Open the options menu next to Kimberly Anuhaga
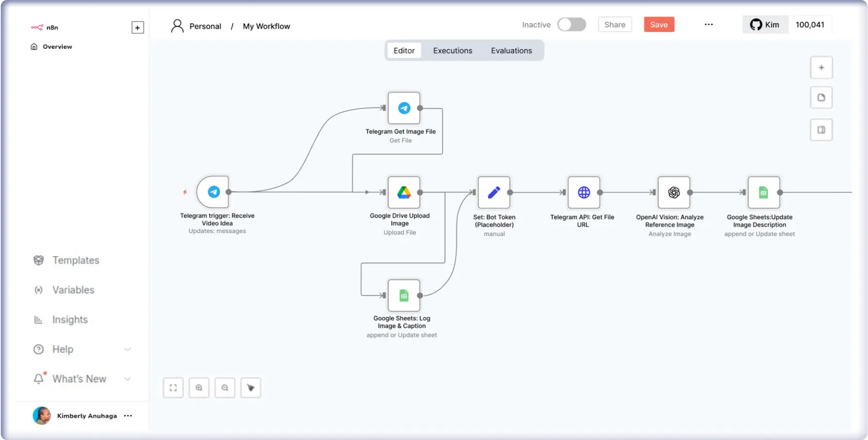Image resolution: width=868 pixels, height=440 pixels. point(128,416)
